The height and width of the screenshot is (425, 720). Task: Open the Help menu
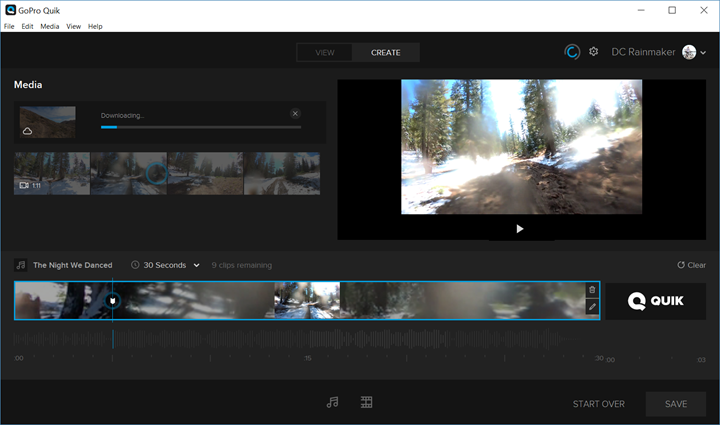tap(95, 26)
